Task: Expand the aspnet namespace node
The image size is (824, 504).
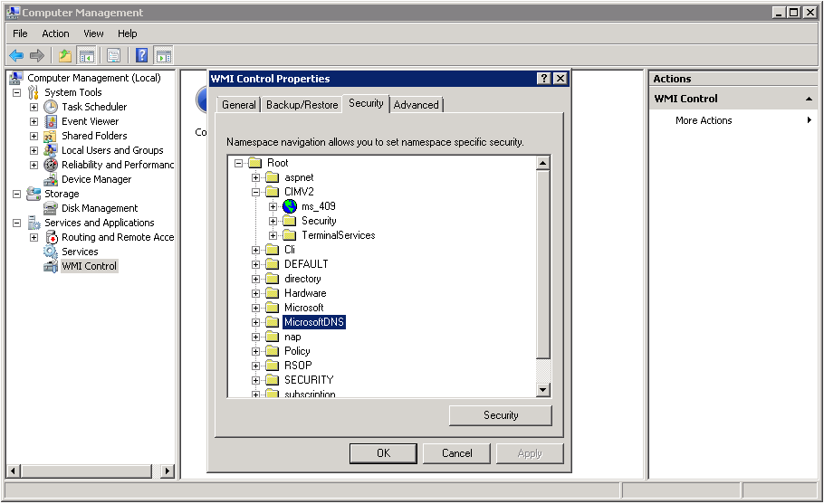Action: tap(256, 177)
